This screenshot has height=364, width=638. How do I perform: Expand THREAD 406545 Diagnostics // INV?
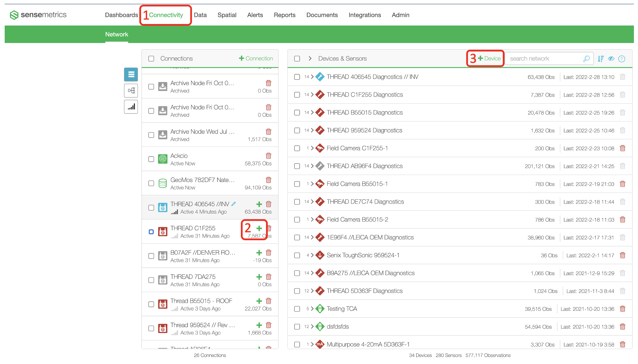coord(312,77)
